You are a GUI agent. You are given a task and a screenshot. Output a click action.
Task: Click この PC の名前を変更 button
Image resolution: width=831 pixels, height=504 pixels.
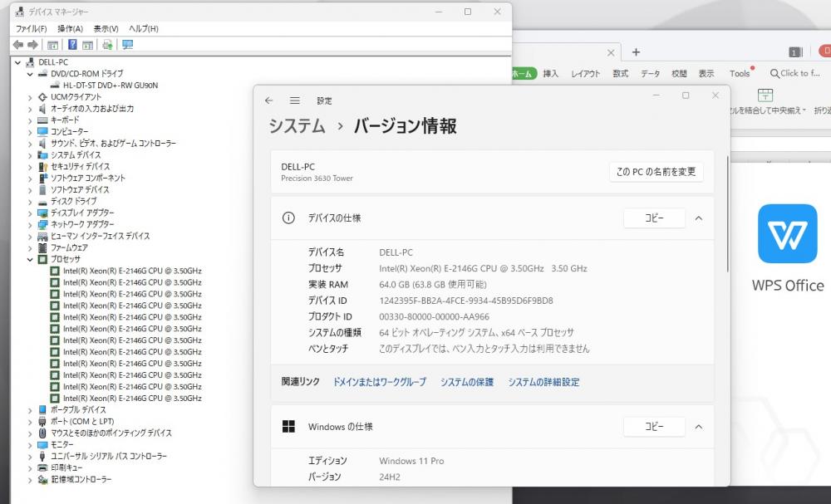(x=656, y=172)
